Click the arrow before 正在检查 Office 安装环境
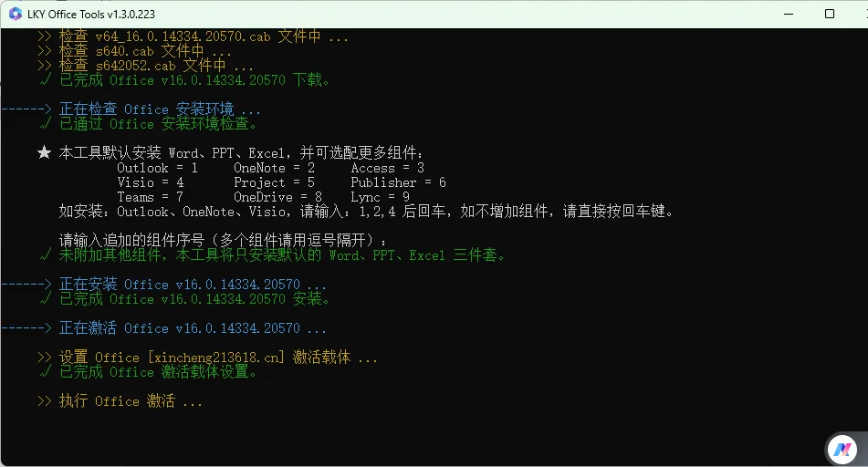The image size is (868, 467). coord(26,109)
